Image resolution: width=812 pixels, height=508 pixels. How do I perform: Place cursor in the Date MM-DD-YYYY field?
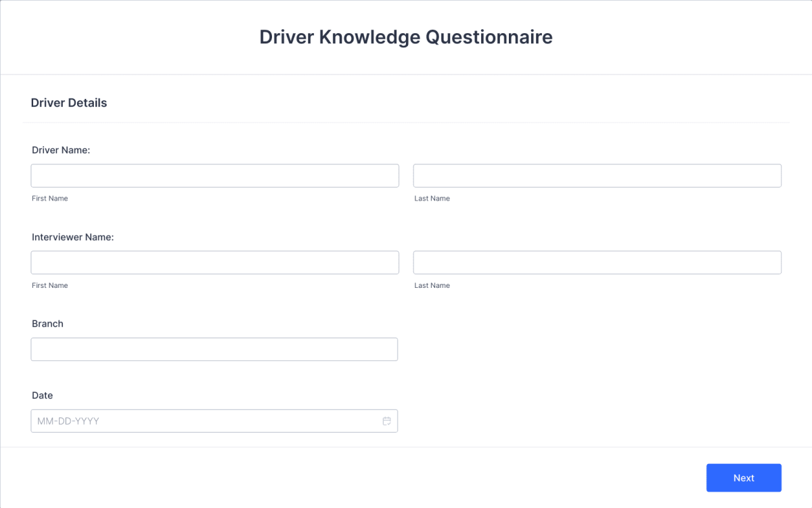(203, 421)
